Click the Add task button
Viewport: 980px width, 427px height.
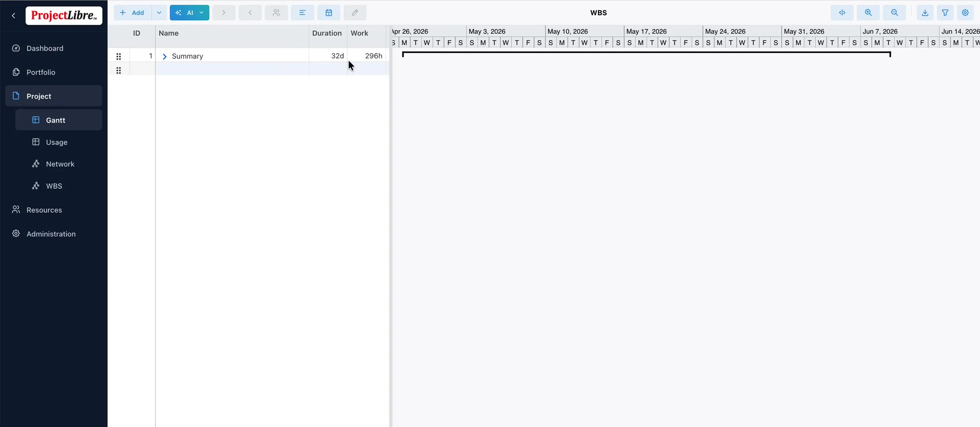(x=132, y=13)
